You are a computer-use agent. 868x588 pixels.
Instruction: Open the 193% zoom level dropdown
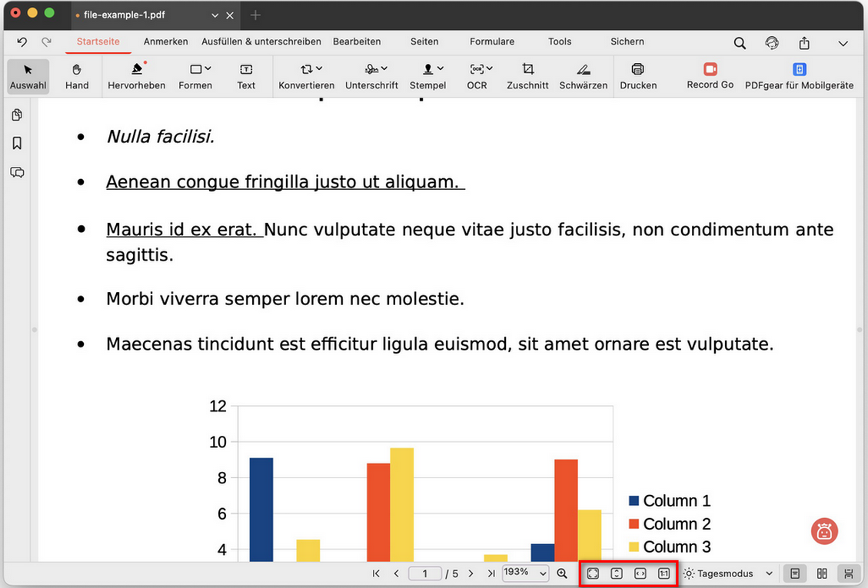click(x=525, y=573)
